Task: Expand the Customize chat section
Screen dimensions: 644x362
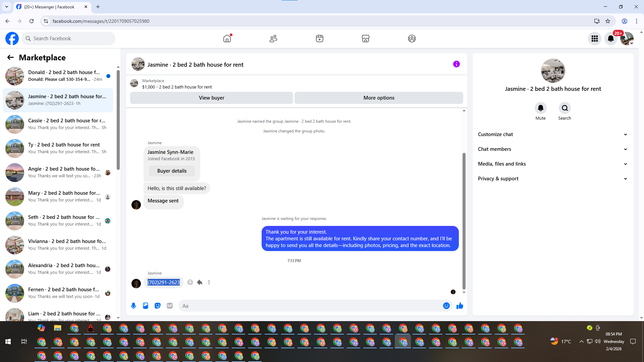Action: [552, 134]
